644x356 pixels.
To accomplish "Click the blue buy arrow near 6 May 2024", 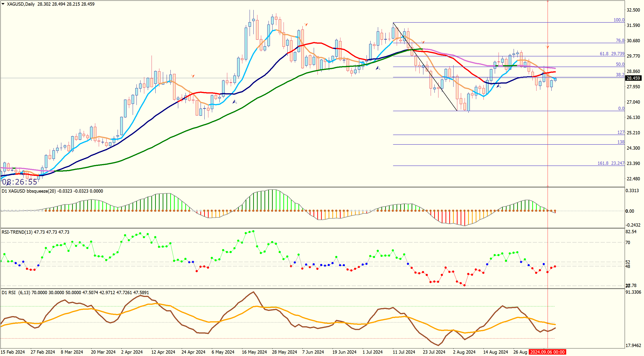I will 235,102.
